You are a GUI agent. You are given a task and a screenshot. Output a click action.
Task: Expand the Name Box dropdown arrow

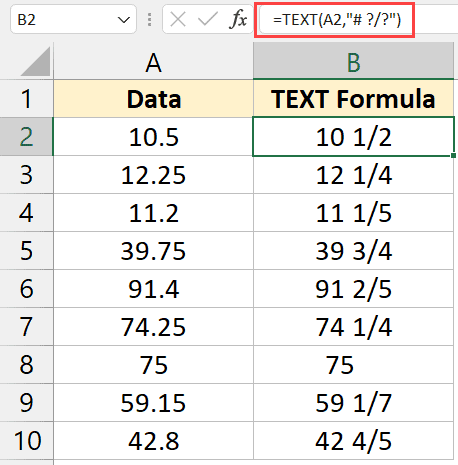[x=124, y=20]
